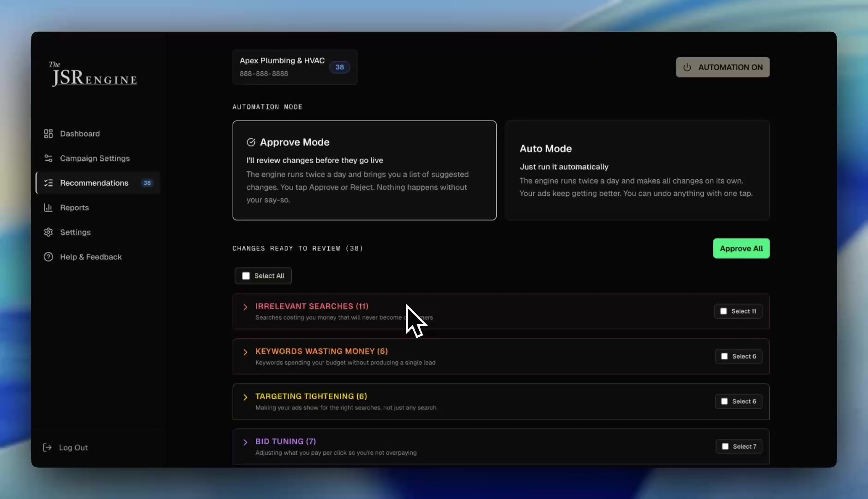Expand Irrelevant Searches chevron
This screenshot has width=868, height=499.
coord(245,307)
